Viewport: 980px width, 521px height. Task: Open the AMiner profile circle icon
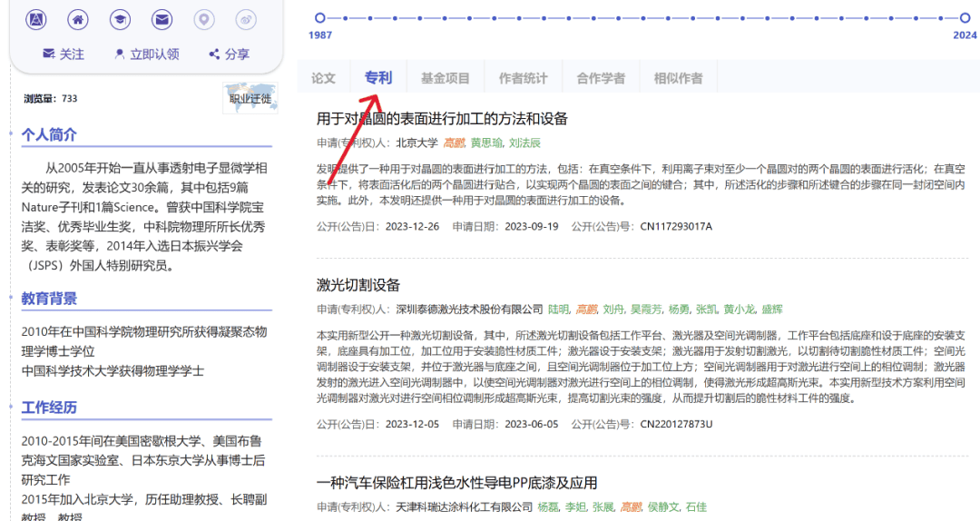click(x=36, y=19)
